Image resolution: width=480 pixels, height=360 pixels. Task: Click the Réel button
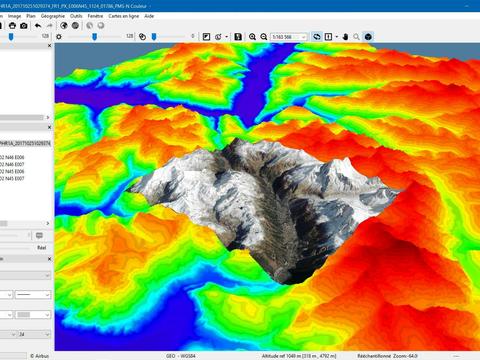tap(41, 248)
